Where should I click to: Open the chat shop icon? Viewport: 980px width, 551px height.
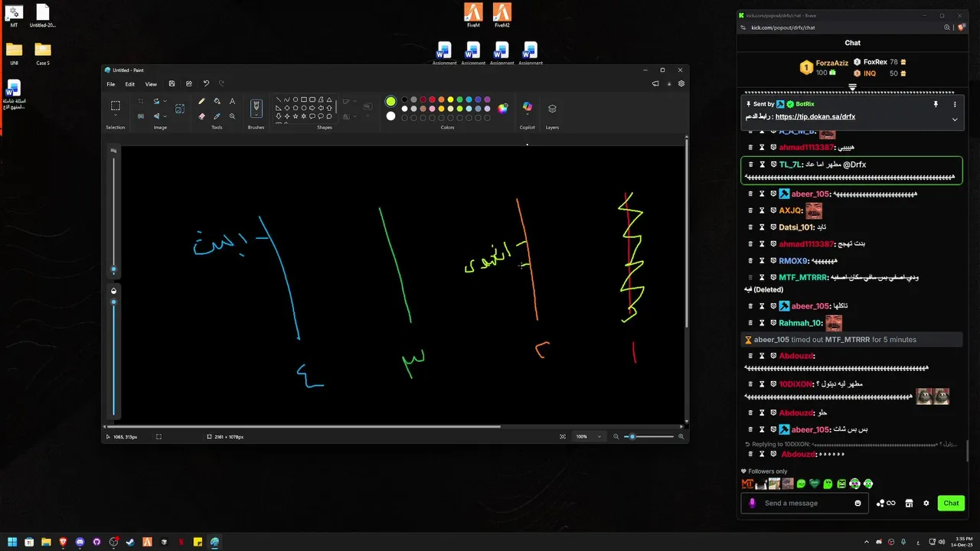(x=909, y=503)
